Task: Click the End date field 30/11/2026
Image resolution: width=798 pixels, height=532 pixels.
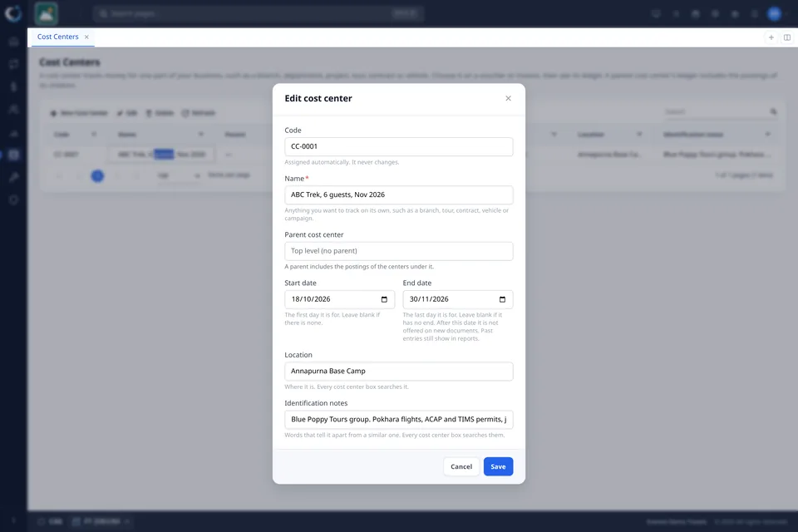Action: [x=457, y=299]
